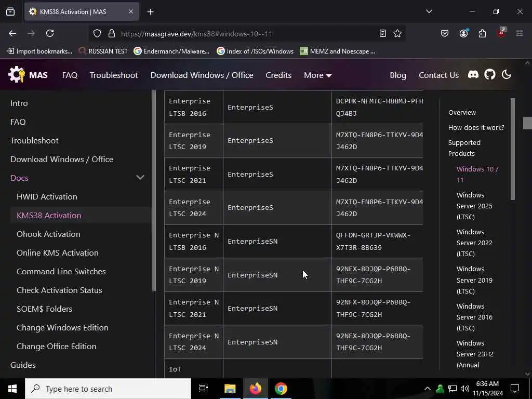Open File Explorer from taskbar
Screen dimensions: 532x399
[230, 389]
